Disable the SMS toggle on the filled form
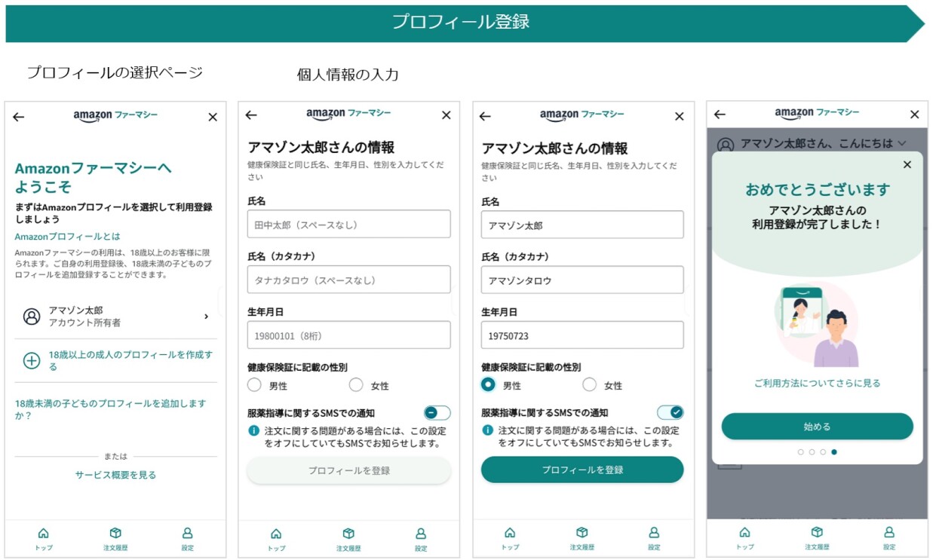The width and height of the screenshot is (933, 560). click(670, 412)
